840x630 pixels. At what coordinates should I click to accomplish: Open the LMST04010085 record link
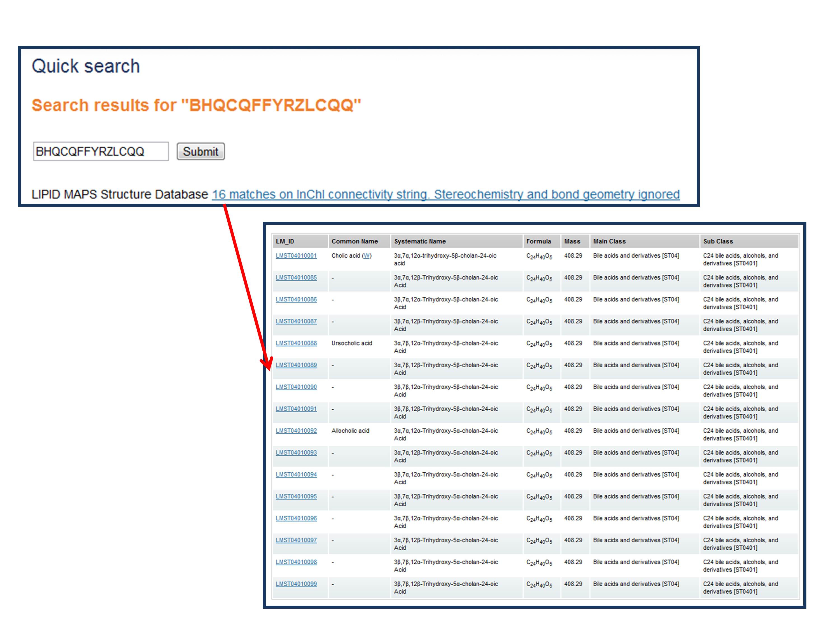point(296,277)
